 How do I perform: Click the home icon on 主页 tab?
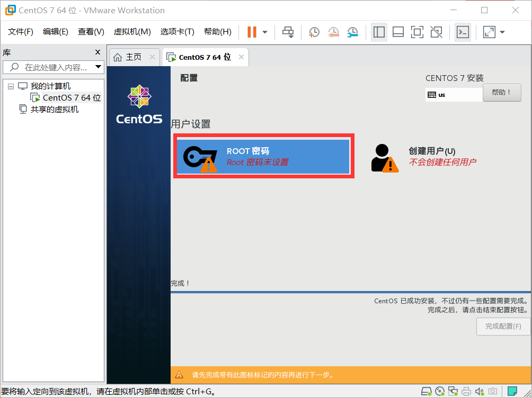118,57
